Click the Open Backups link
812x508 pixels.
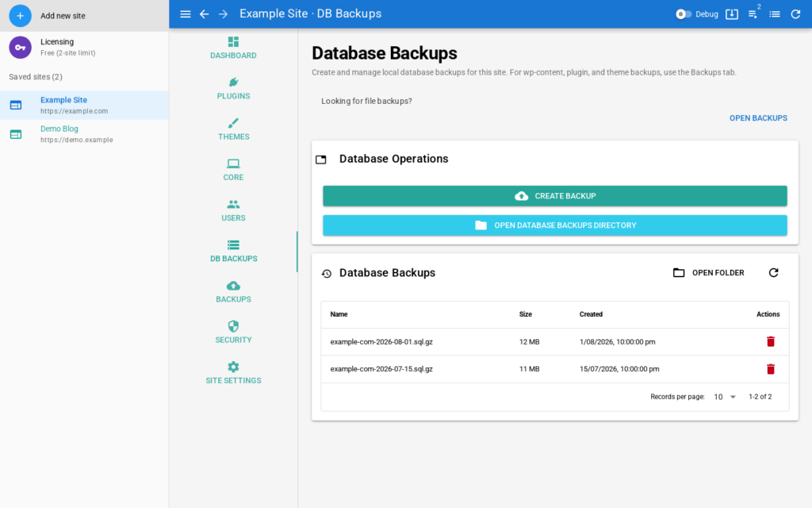(758, 118)
